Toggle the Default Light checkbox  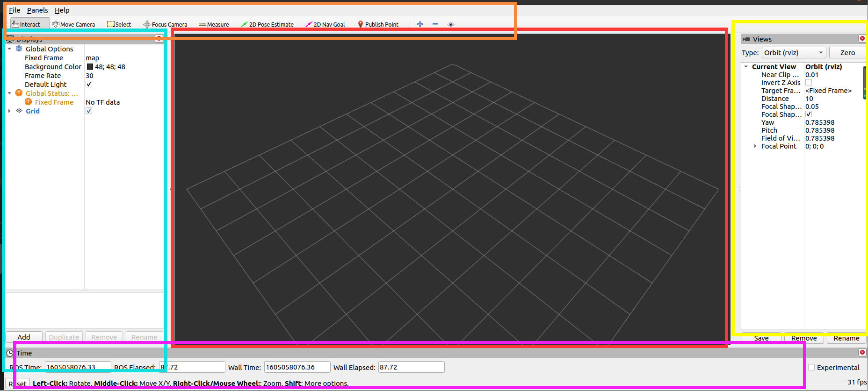coord(89,84)
